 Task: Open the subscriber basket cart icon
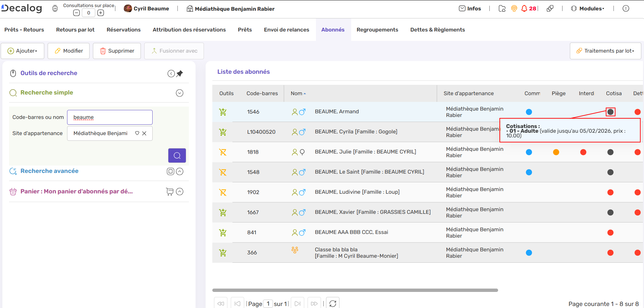[x=170, y=192]
